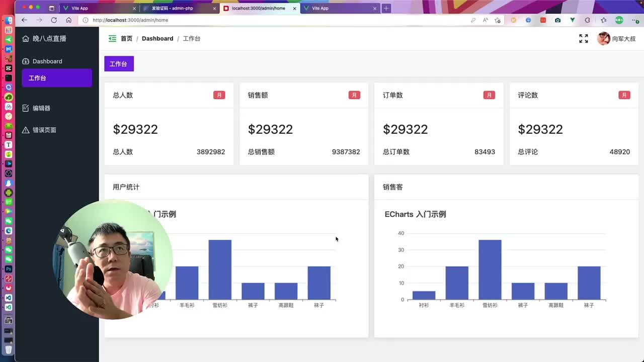Add page to favorites with star icon
644x362 pixels.
pos(498,20)
